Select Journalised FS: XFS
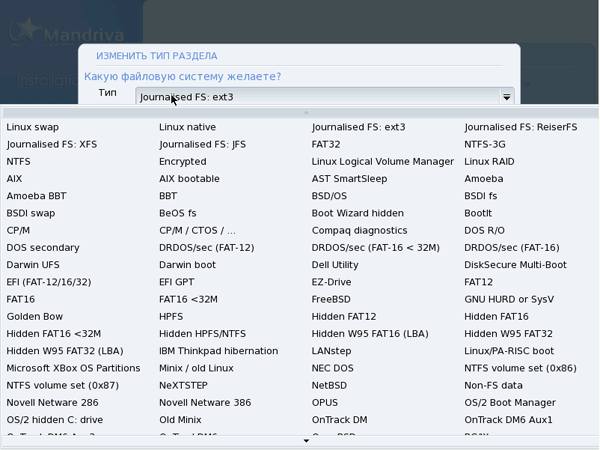Viewport: 600px width, 450px height. [x=52, y=144]
